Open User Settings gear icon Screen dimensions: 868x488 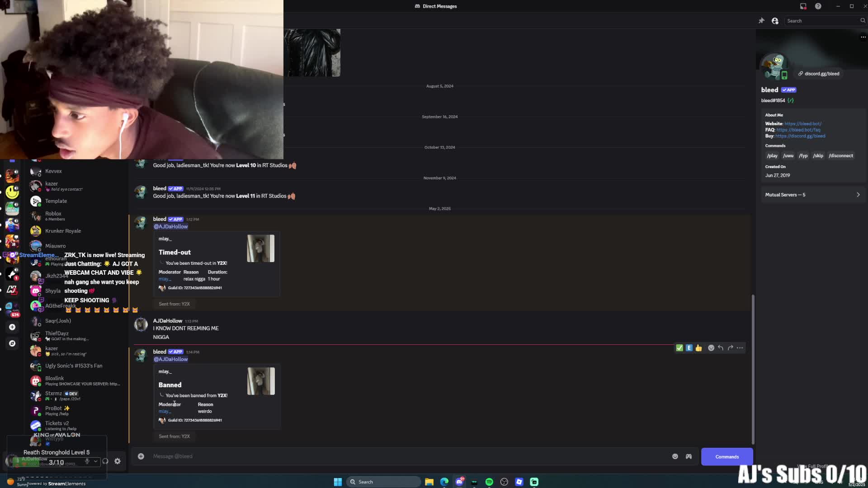pos(118,461)
